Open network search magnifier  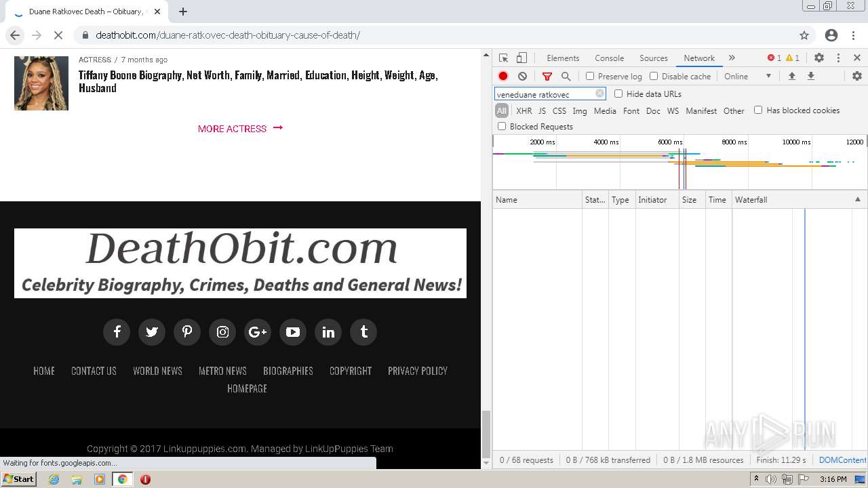point(566,77)
